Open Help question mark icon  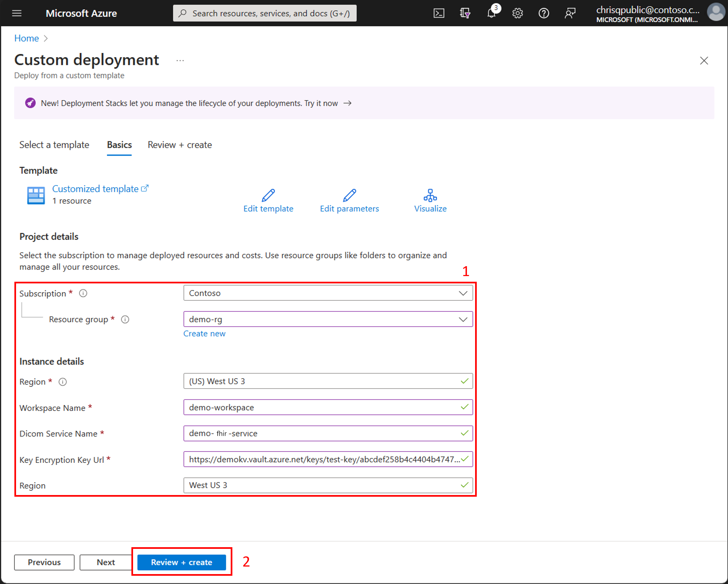click(x=544, y=13)
